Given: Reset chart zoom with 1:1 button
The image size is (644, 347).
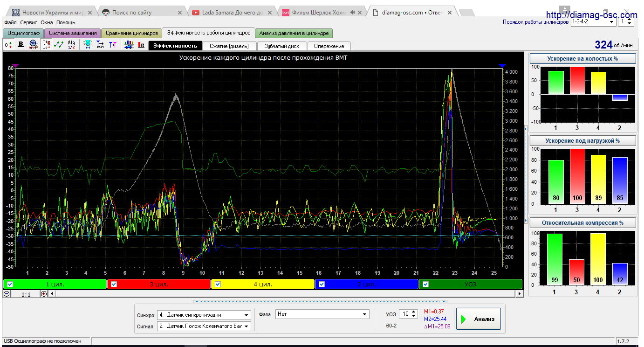Looking at the screenshot, I should coord(26,294).
